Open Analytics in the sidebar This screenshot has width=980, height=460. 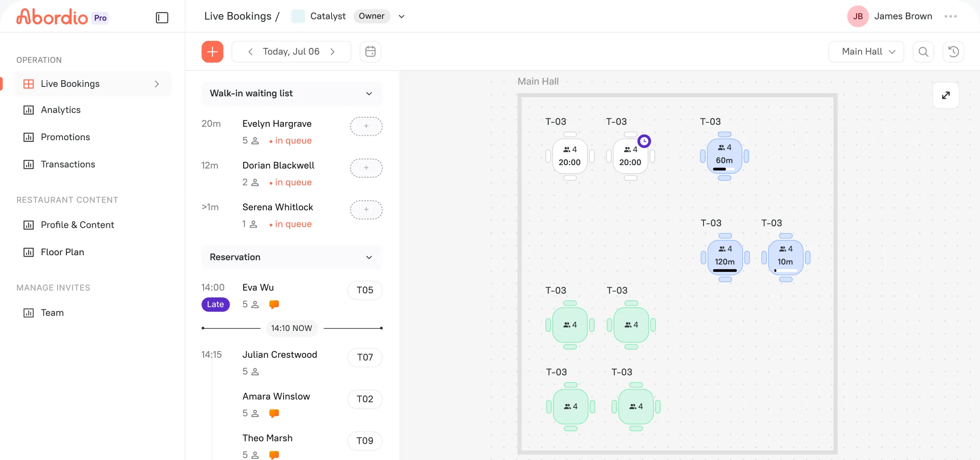pos(93,110)
